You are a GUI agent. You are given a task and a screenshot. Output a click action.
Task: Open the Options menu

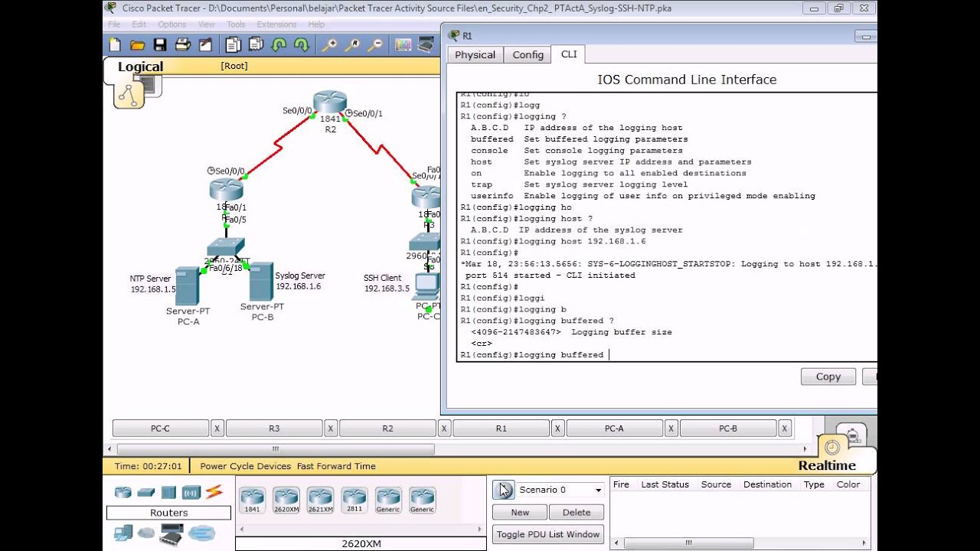coord(172,24)
